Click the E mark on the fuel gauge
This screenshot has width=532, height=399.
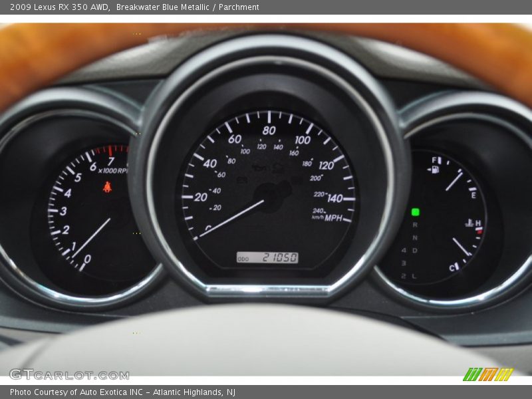[x=473, y=195]
